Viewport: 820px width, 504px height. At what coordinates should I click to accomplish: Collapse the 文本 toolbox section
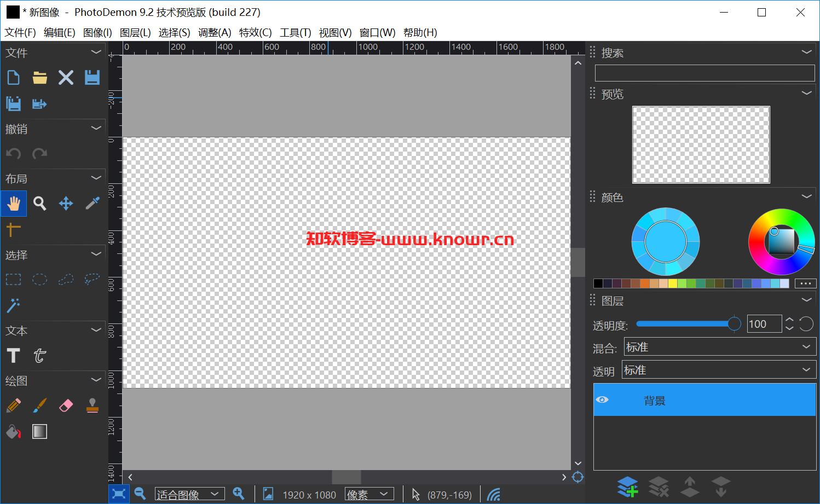96,330
